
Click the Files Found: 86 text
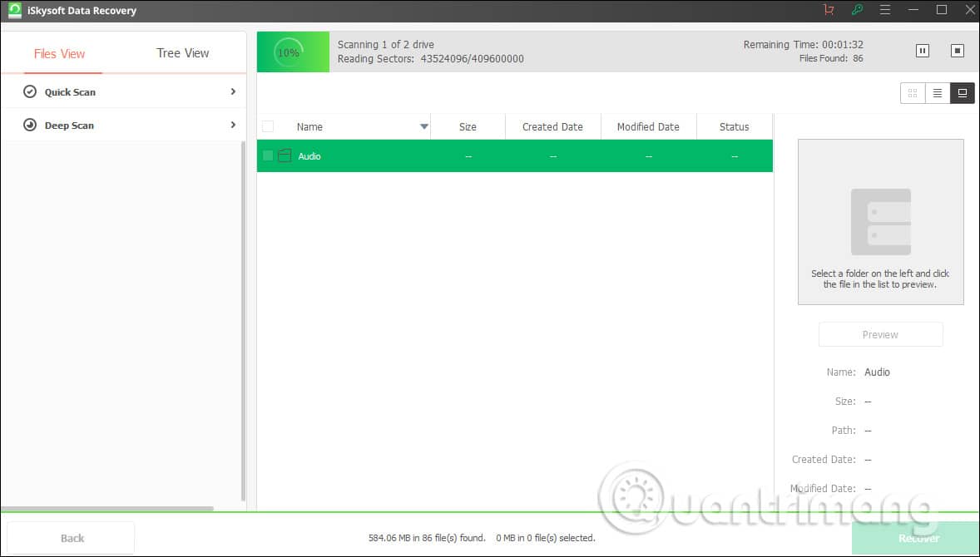click(x=831, y=58)
